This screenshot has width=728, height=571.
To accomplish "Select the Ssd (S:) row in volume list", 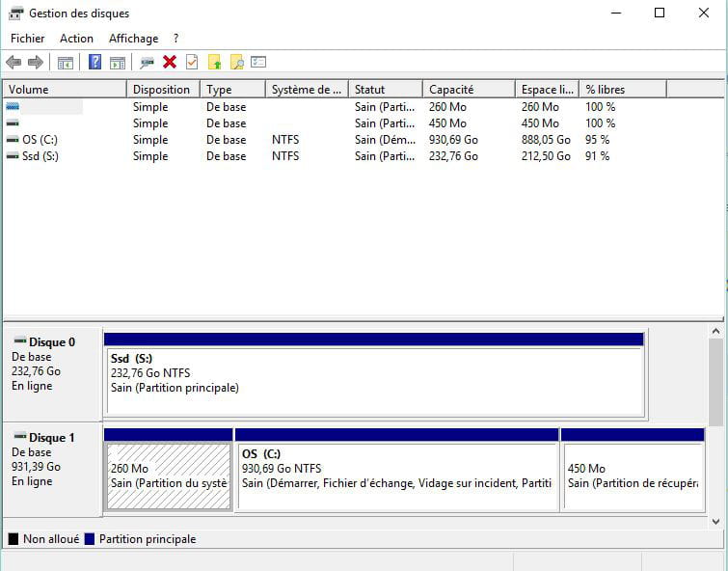I will click(x=40, y=156).
